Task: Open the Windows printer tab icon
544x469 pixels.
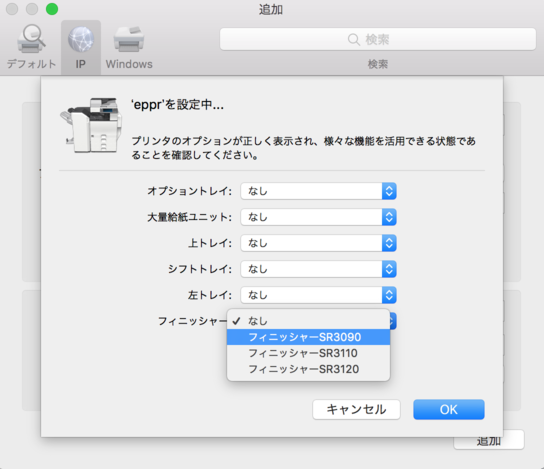Action: [129, 39]
